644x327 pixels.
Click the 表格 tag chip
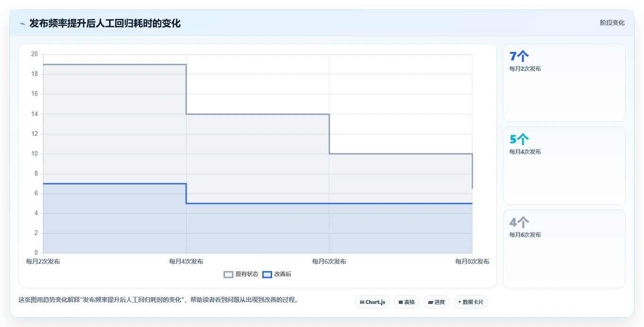406,302
